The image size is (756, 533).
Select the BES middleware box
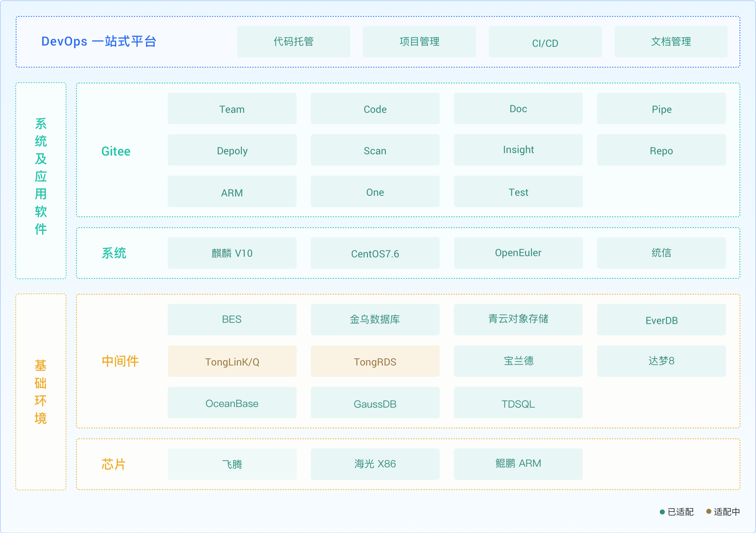(x=232, y=320)
